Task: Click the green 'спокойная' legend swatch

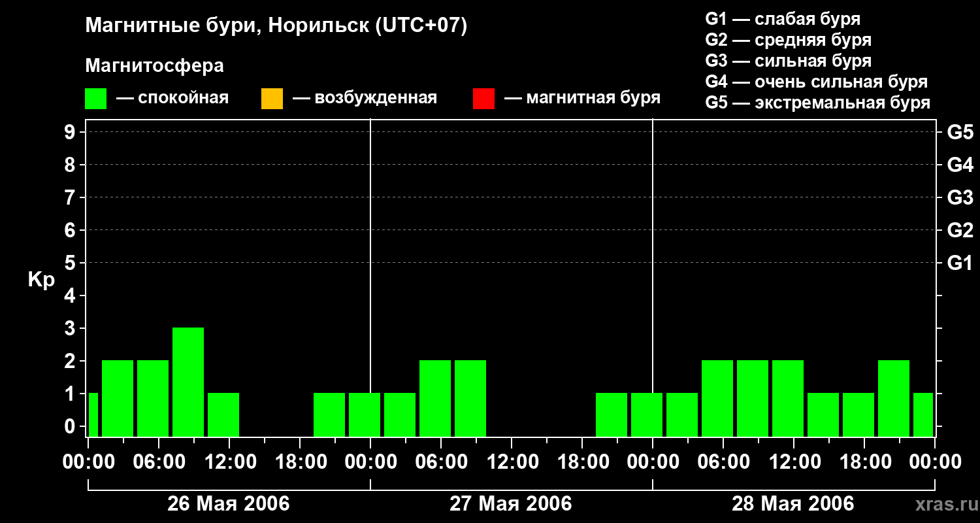Action: 96,99
